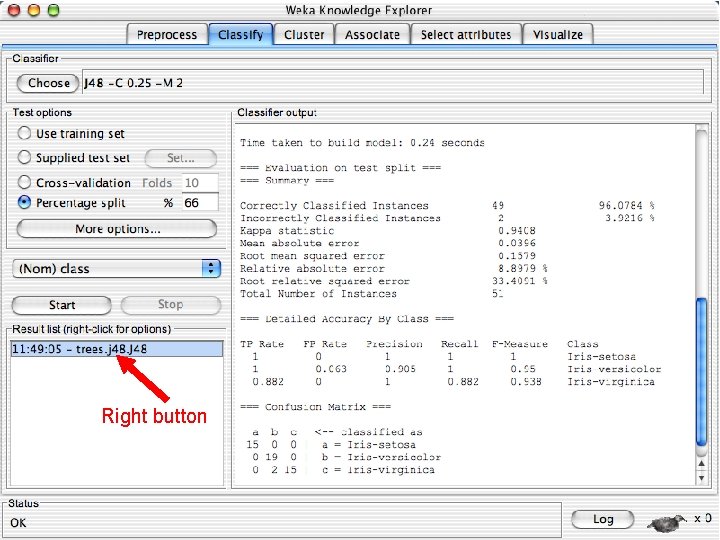Click the Confusion Matrix heading
This screenshot has height=540, width=720.
(315, 407)
